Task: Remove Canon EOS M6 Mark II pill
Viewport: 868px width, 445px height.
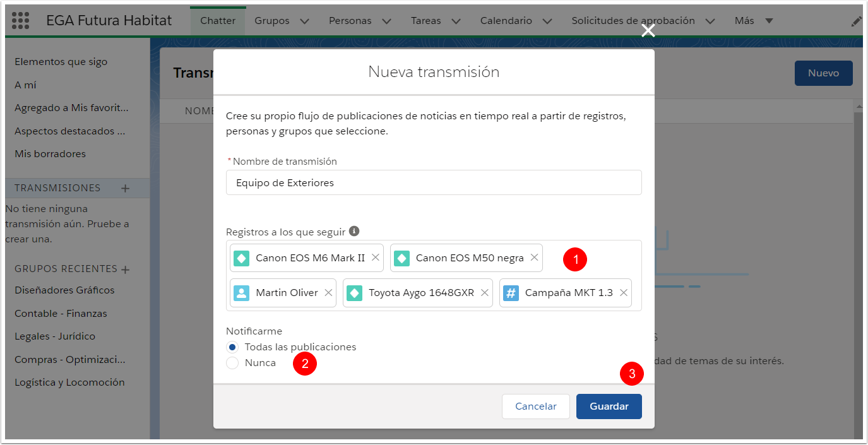Action: (375, 258)
